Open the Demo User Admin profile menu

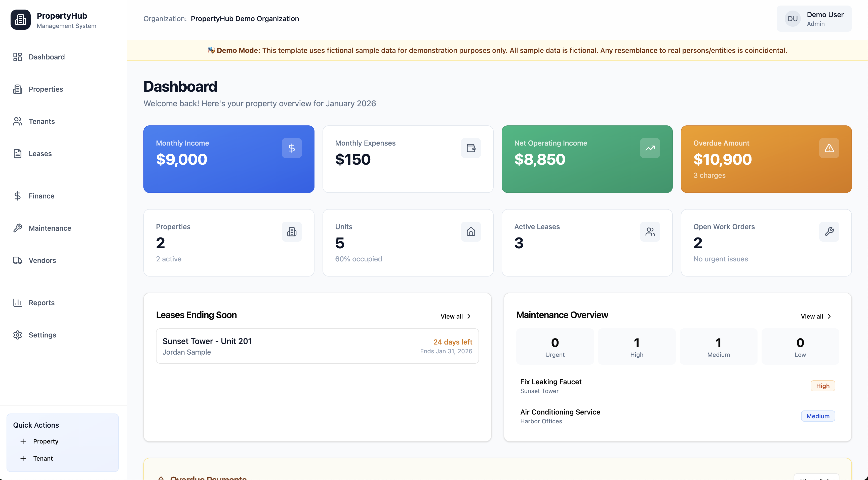click(x=814, y=19)
